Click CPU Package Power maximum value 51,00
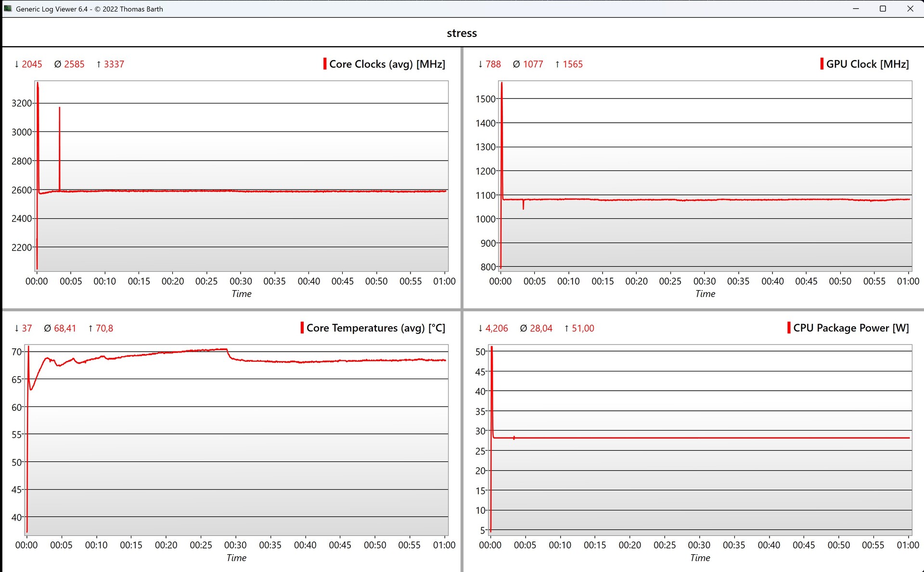This screenshot has height=572, width=924. [582, 328]
